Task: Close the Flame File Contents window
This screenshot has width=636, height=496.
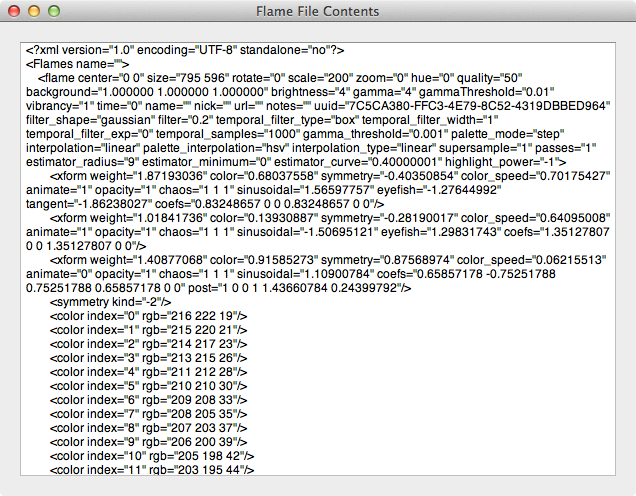Action: coord(14,11)
